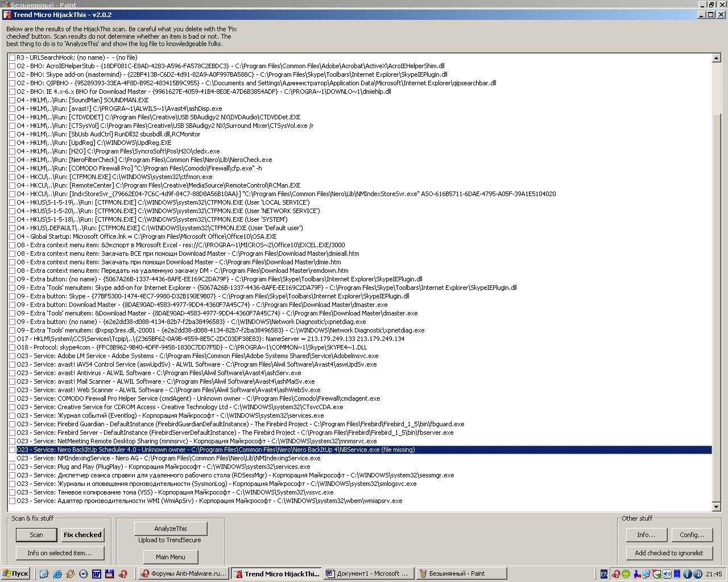Switch to Форумы Anti-Malware.ru taskbar window
The height and width of the screenshot is (582, 728).
(183, 574)
